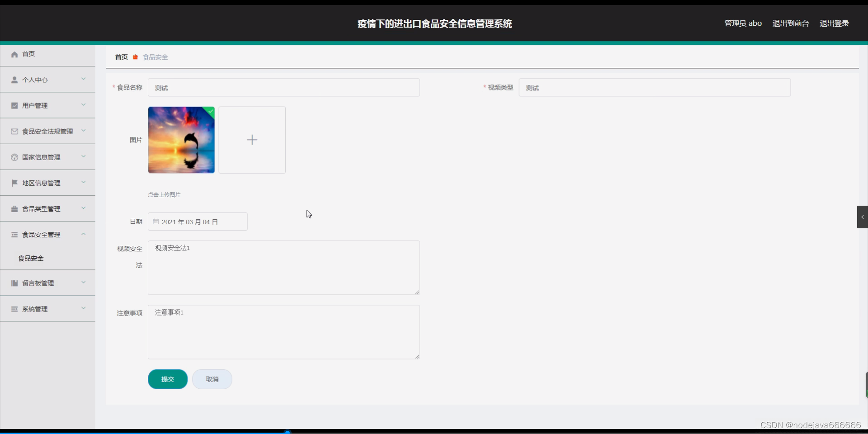
Task: Collapse the 食品安全管理 chevron
Action: [84, 234]
